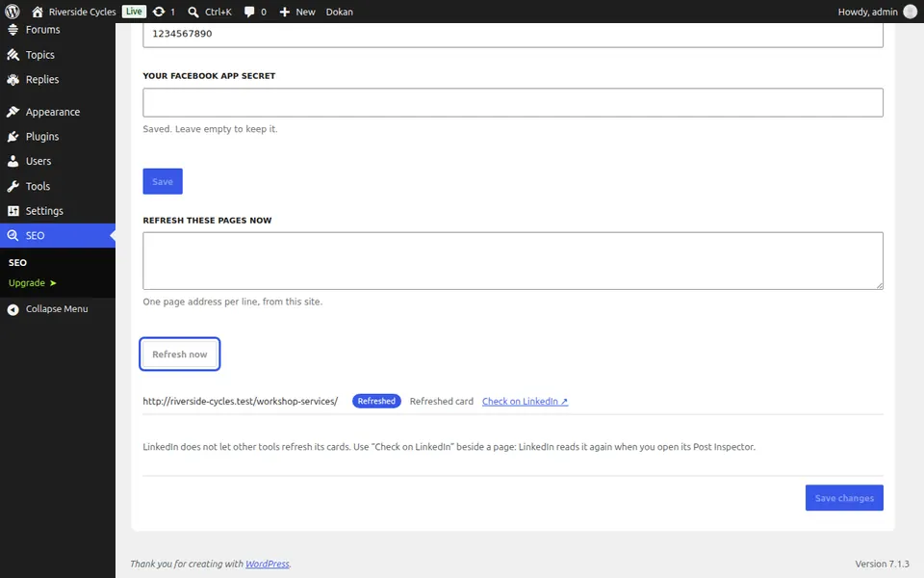Open the SEO submenu item

(17, 262)
